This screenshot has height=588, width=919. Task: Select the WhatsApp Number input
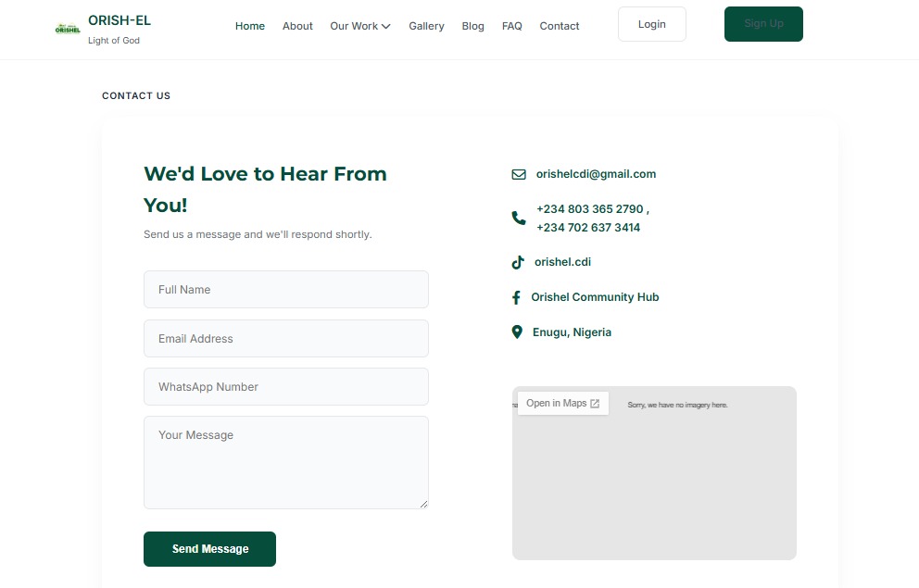(x=285, y=387)
